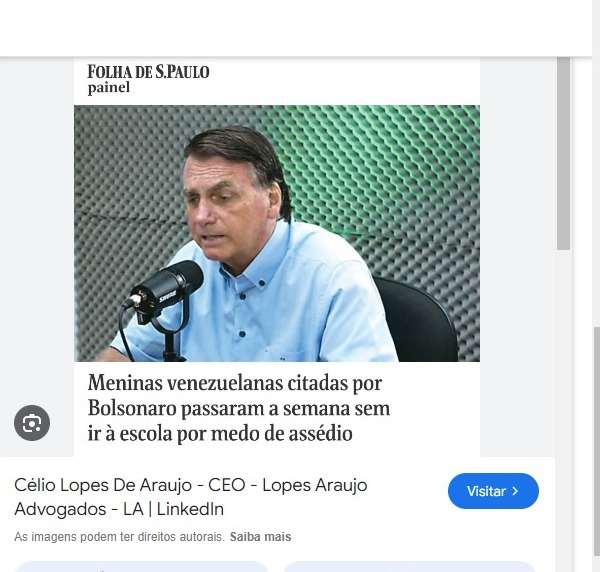
Task: Click the 'Advogados - LA | LinkedIn' text
Action: pos(119,509)
